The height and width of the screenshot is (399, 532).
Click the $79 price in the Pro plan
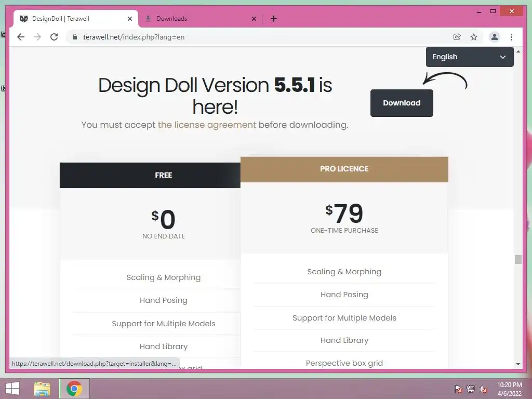click(x=344, y=213)
